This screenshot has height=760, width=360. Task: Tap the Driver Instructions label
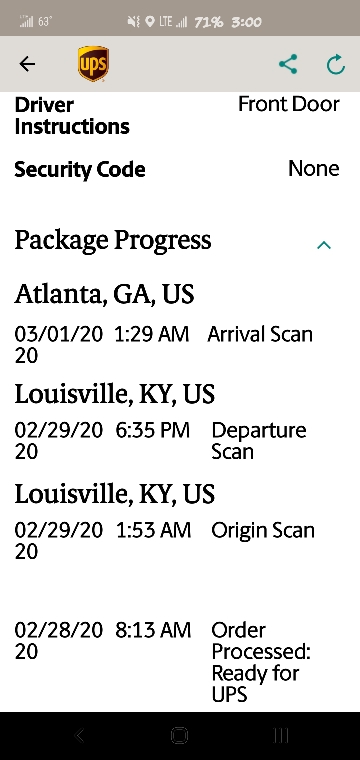click(x=72, y=115)
